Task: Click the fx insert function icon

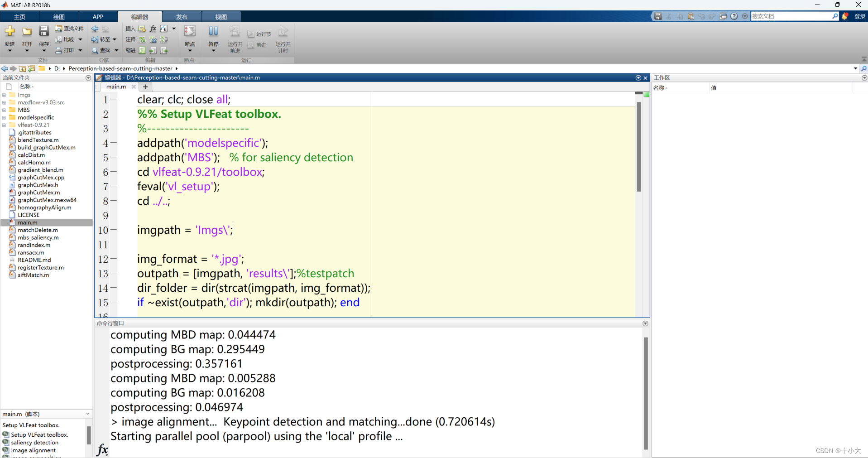Action: pos(153,29)
